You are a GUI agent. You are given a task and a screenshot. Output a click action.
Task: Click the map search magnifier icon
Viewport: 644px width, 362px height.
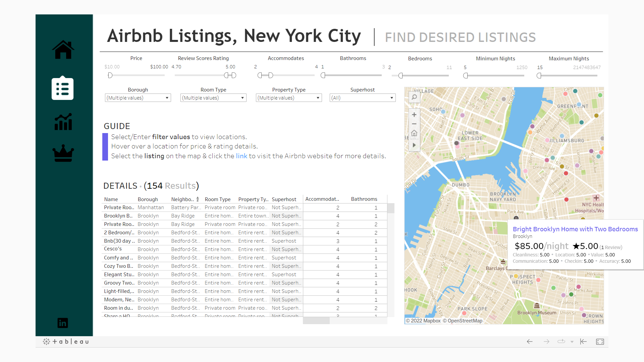[414, 97]
